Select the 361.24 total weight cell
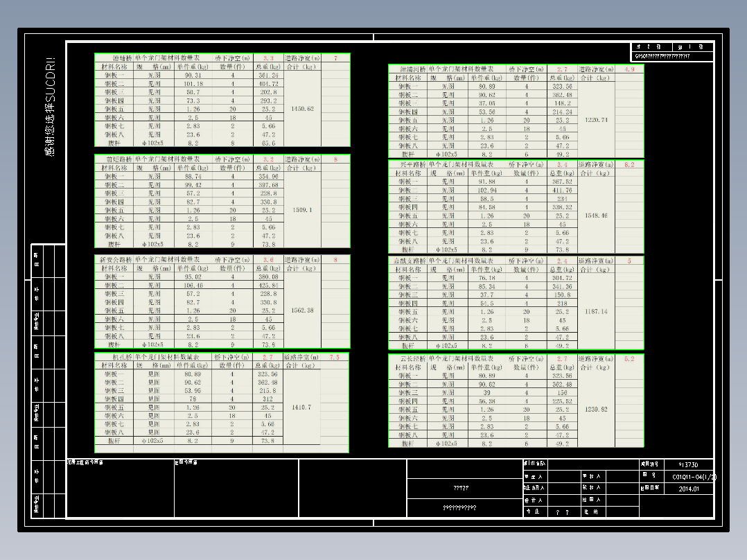Screen dimensions: 747x560 [268, 76]
